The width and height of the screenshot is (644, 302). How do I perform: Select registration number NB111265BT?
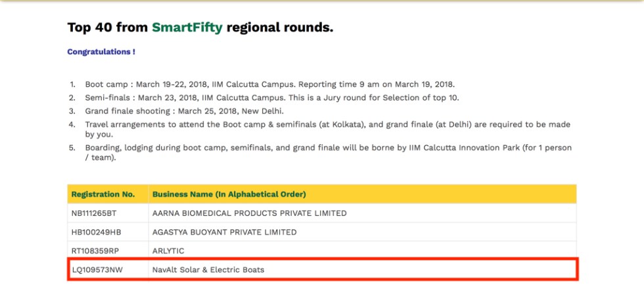point(94,213)
